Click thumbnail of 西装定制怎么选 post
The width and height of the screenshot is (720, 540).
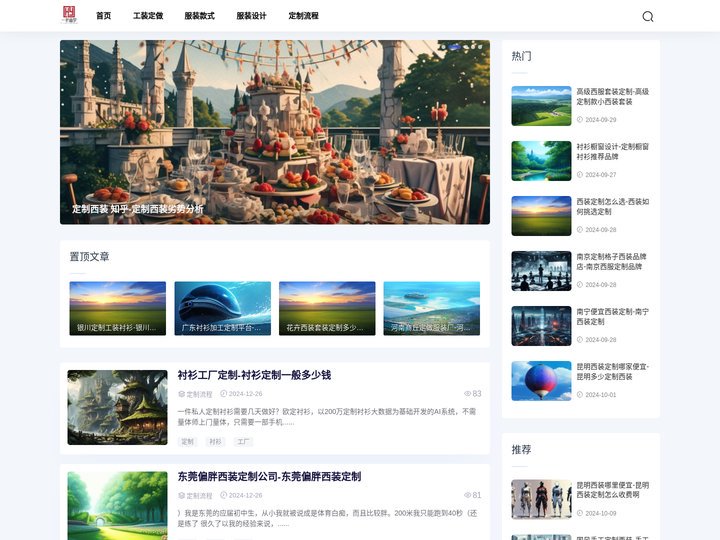pos(541,216)
